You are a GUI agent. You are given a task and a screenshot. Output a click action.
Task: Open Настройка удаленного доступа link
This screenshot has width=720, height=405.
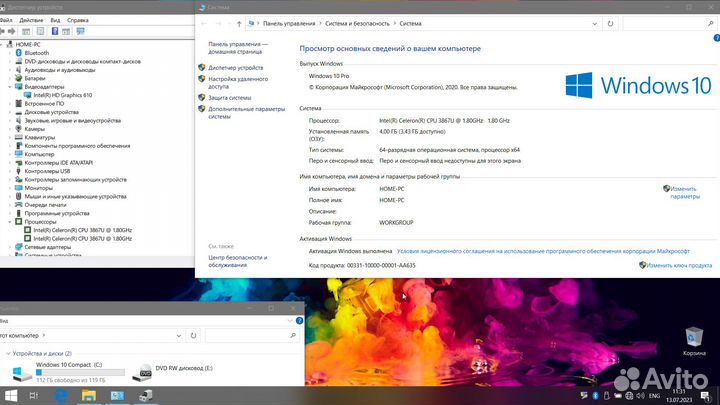click(238, 83)
